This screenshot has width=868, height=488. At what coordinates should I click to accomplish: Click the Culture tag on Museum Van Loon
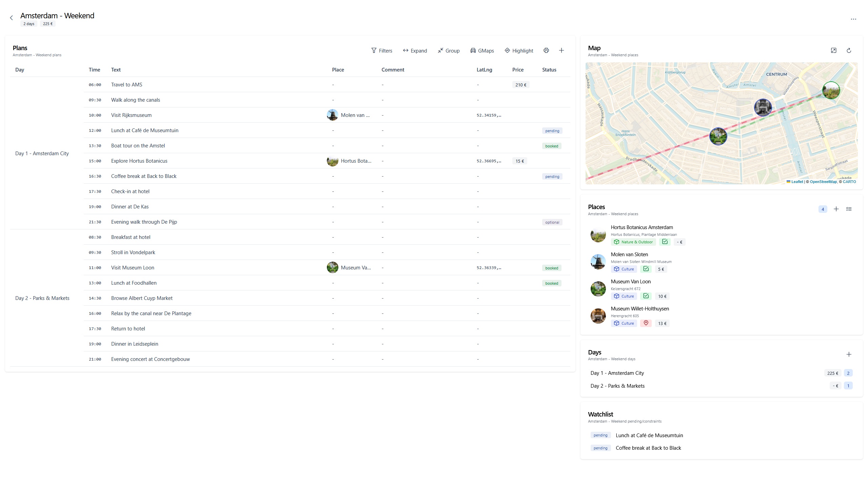(624, 296)
